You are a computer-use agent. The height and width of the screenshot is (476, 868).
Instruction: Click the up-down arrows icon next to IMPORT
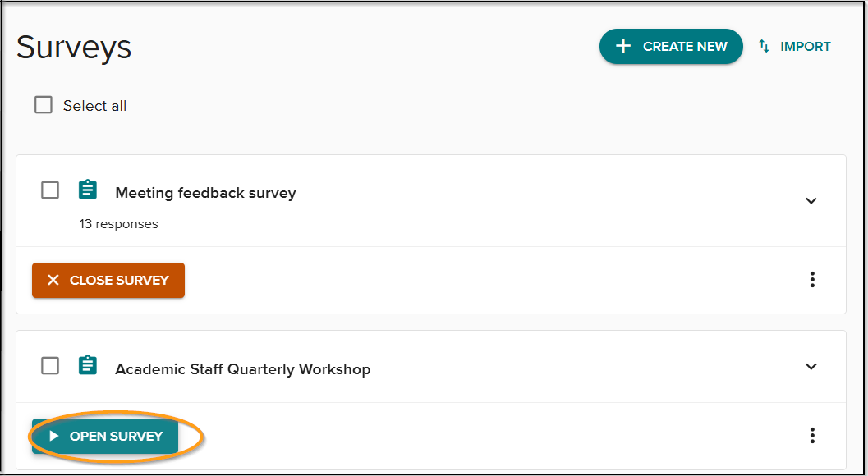[x=765, y=46]
